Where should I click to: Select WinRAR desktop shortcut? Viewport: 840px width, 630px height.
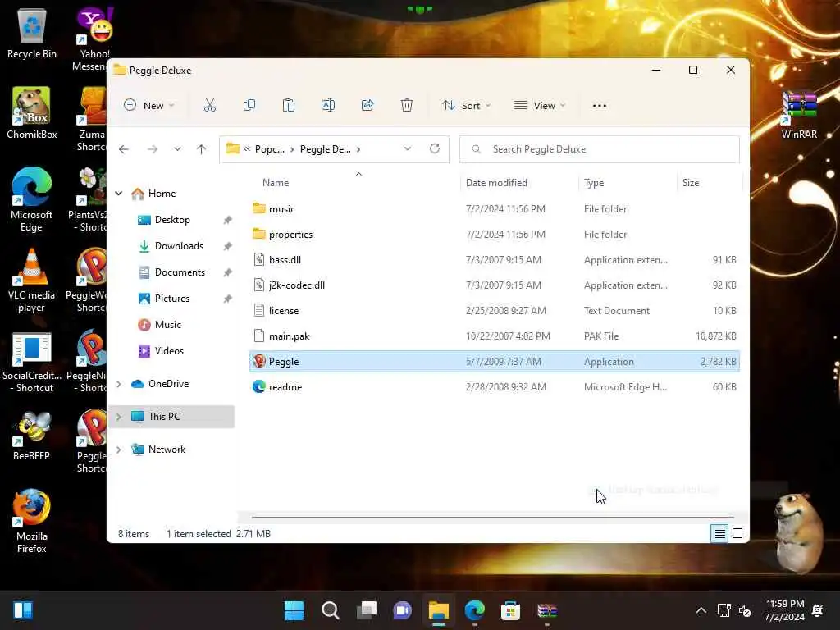799,115
